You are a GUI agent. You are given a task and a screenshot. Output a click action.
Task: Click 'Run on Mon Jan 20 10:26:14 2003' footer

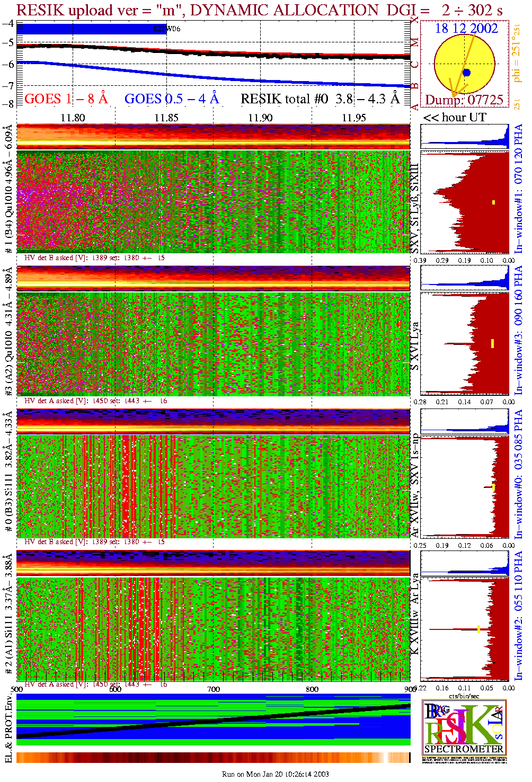(x=276, y=774)
